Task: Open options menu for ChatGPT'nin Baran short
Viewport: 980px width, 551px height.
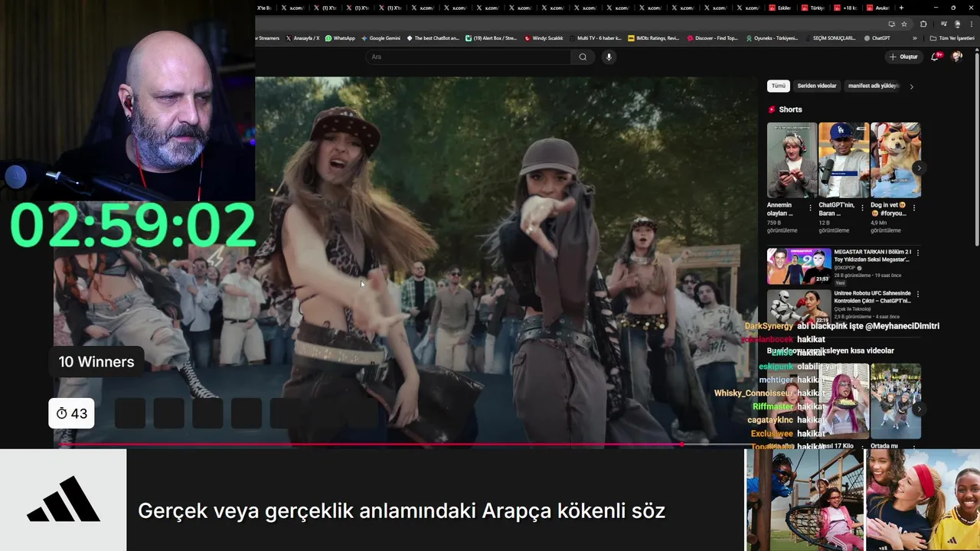Action: [x=862, y=207]
